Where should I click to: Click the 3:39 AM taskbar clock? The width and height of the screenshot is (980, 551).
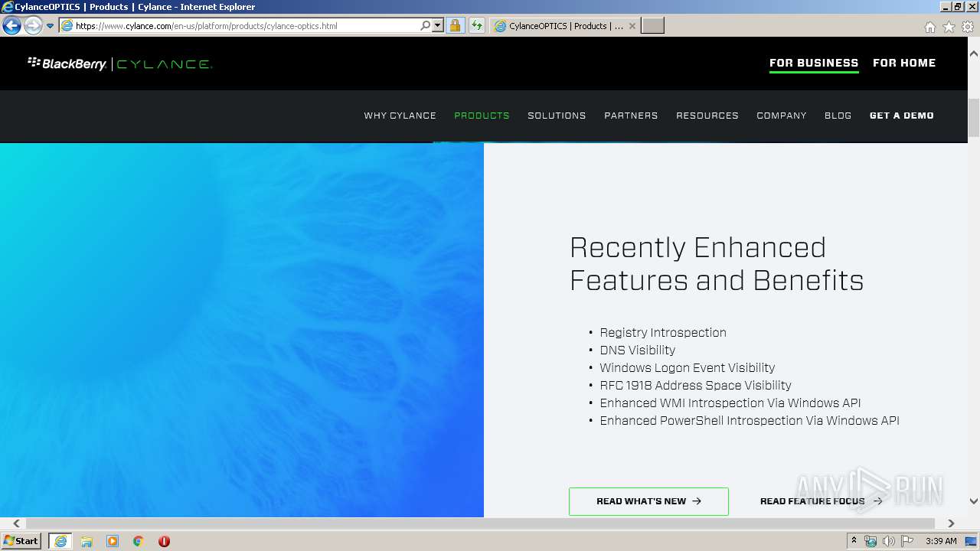[941, 541]
